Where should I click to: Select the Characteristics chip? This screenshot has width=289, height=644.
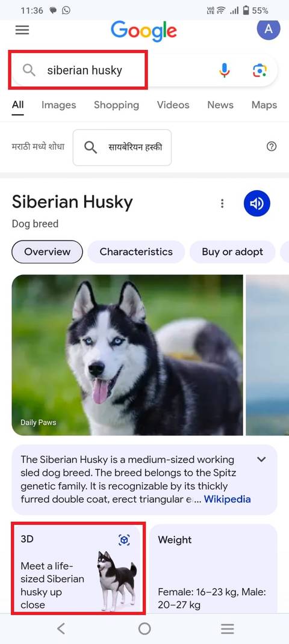pyautogui.click(x=136, y=252)
